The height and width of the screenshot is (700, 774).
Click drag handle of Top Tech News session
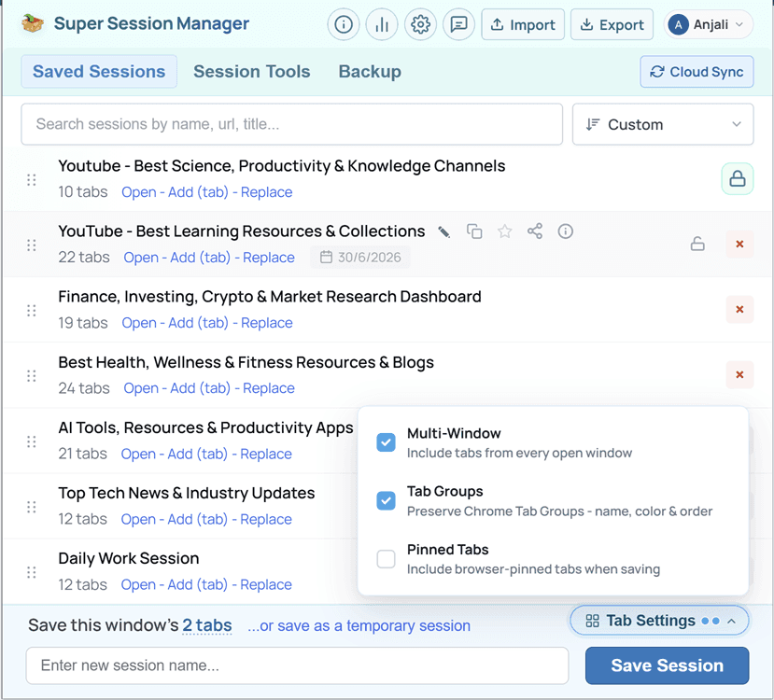[x=32, y=507]
